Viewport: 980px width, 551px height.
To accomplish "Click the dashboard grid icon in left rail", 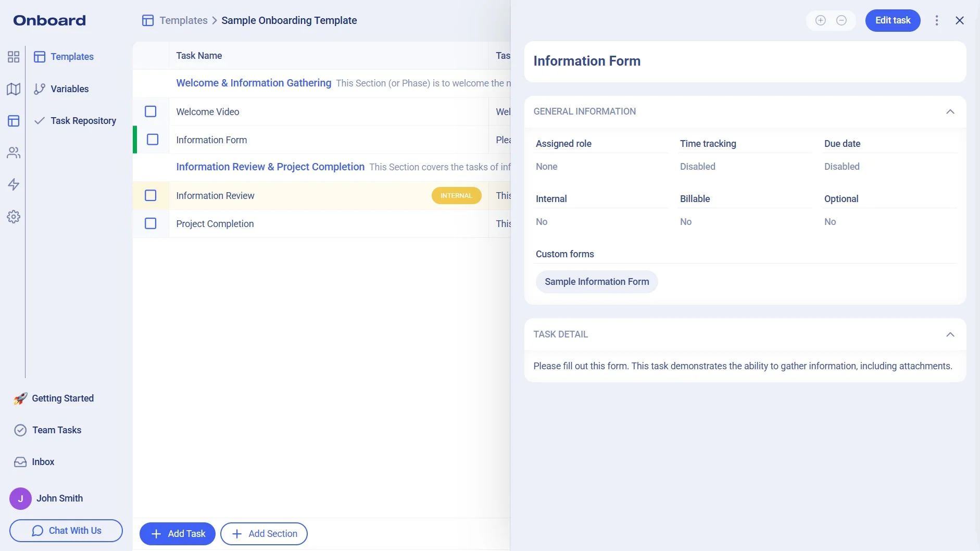I will click(14, 57).
